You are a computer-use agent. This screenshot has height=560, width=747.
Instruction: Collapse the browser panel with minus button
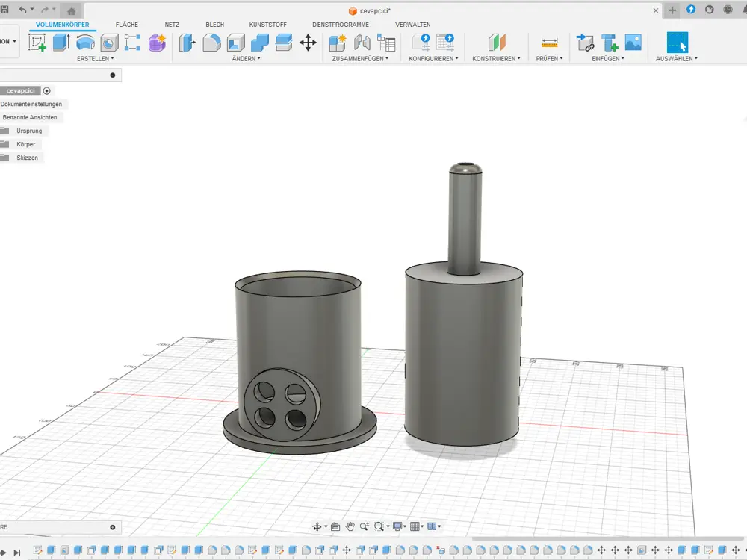(113, 75)
